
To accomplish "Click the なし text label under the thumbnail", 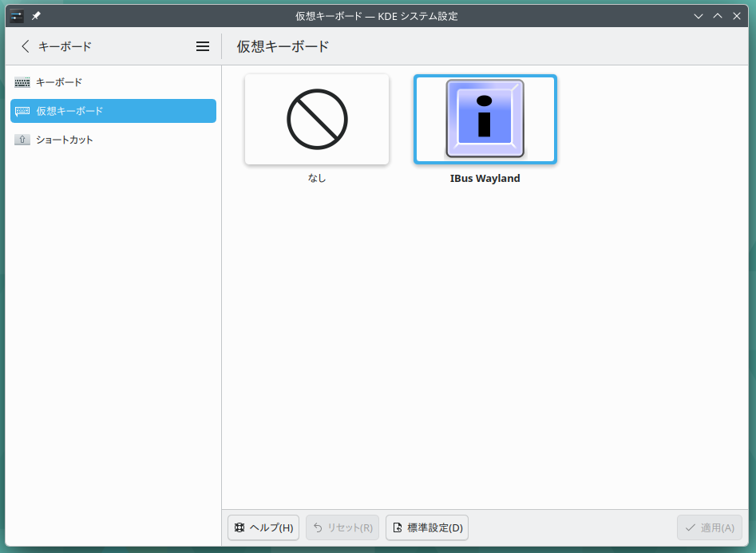I will (317, 179).
